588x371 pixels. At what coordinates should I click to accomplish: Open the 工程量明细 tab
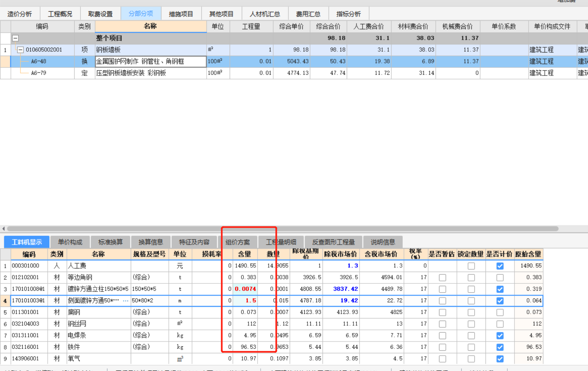tap(281, 242)
